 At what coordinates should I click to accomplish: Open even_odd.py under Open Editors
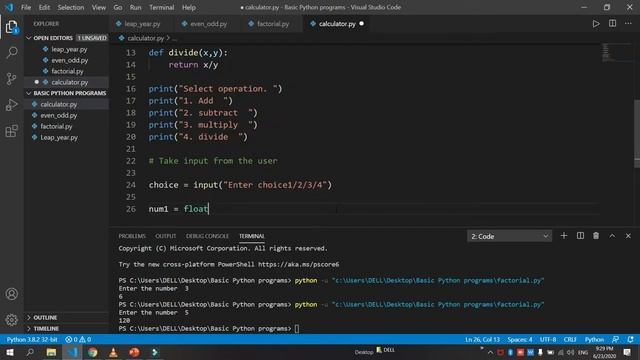pyautogui.click(x=67, y=60)
